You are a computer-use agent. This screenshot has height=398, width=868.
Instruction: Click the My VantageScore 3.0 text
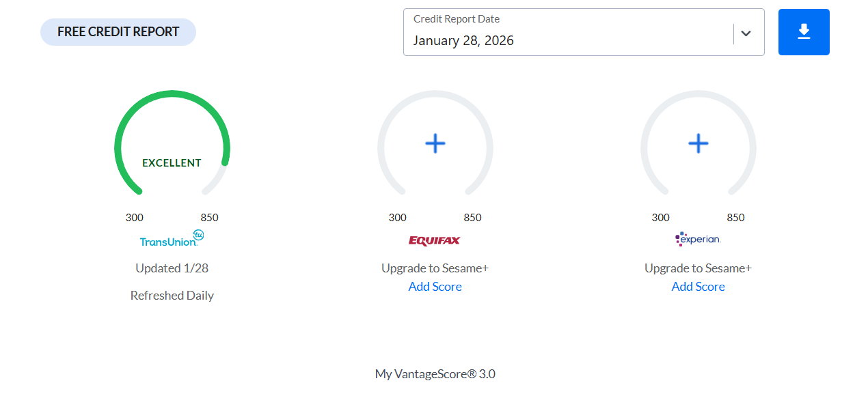435,374
